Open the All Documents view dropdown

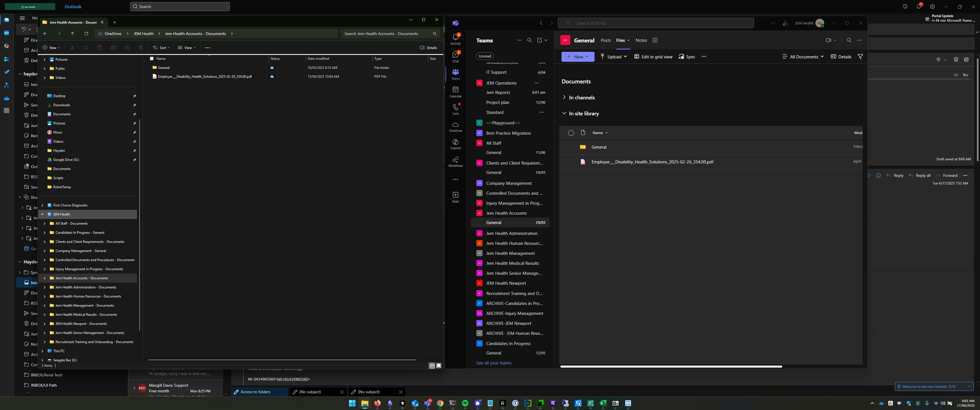[x=803, y=57]
